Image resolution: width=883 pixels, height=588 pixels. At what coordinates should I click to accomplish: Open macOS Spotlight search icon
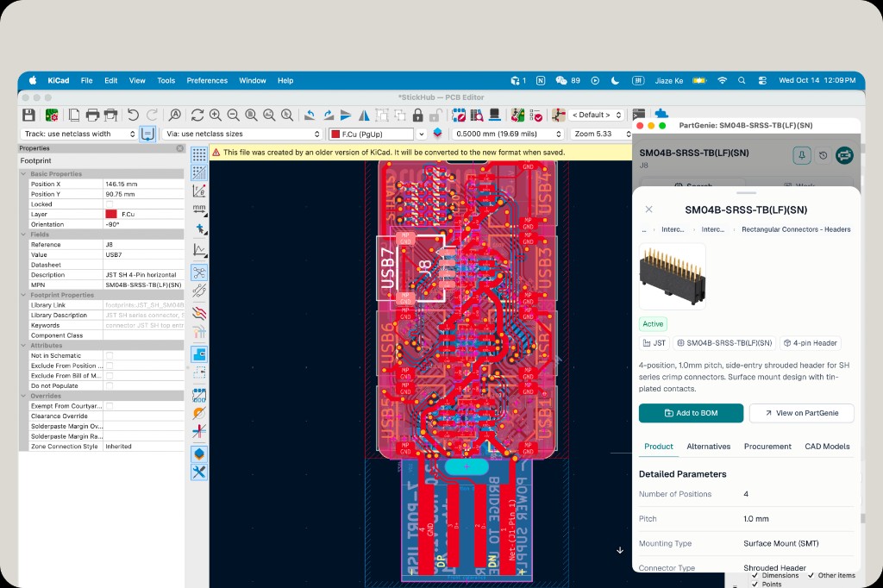(742, 80)
